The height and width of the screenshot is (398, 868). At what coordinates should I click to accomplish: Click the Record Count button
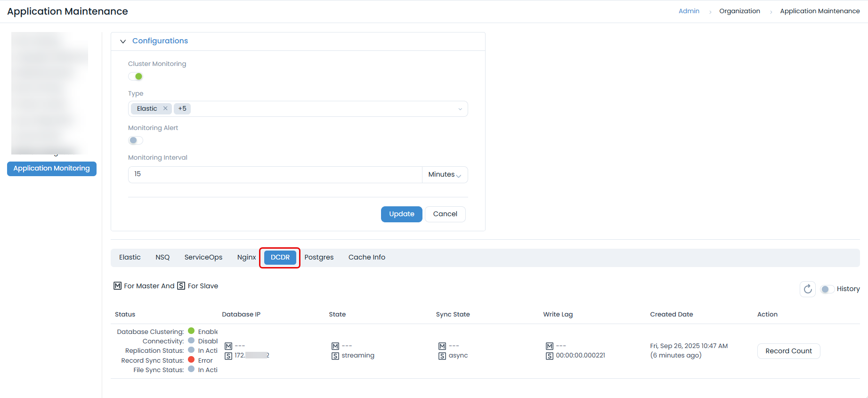pyautogui.click(x=788, y=351)
